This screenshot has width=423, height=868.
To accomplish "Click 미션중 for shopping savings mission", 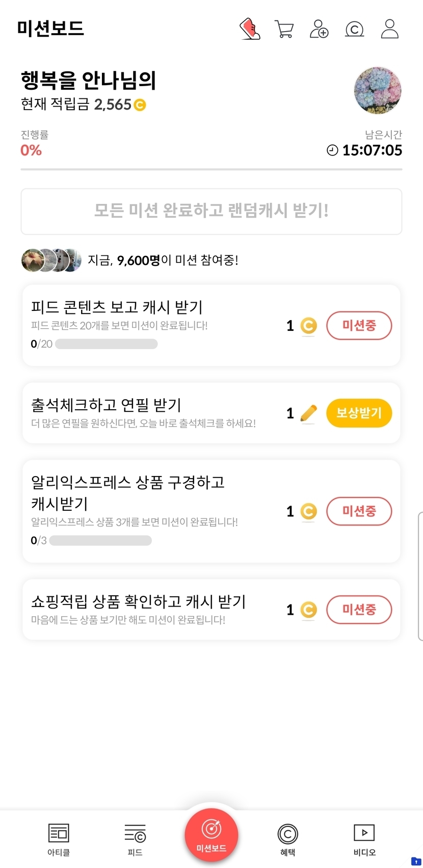I will coord(359,610).
